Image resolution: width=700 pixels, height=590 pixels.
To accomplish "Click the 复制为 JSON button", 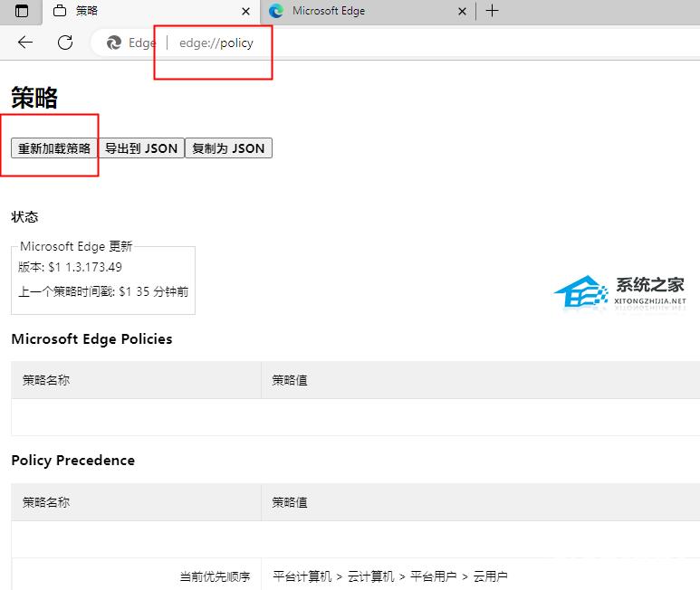I will [x=228, y=148].
